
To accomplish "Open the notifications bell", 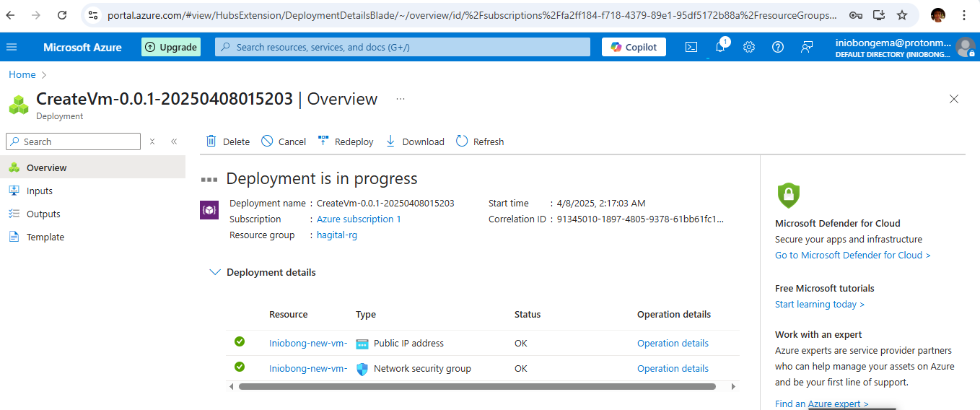I will click(x=720, y=47).
